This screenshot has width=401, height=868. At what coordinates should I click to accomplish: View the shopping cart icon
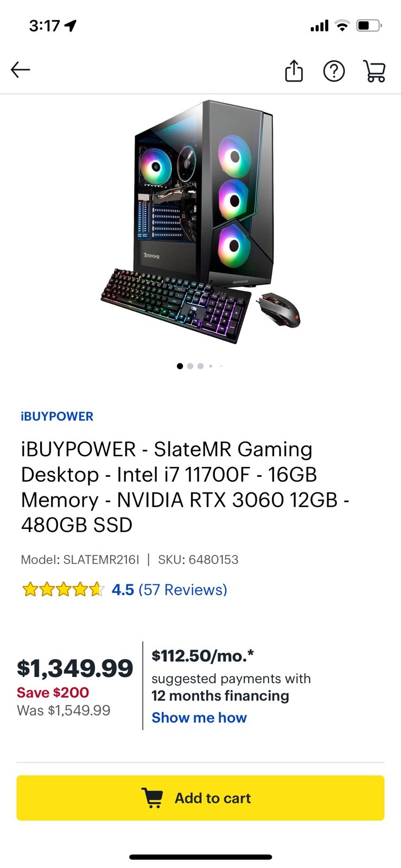click(x=374, y=71)
